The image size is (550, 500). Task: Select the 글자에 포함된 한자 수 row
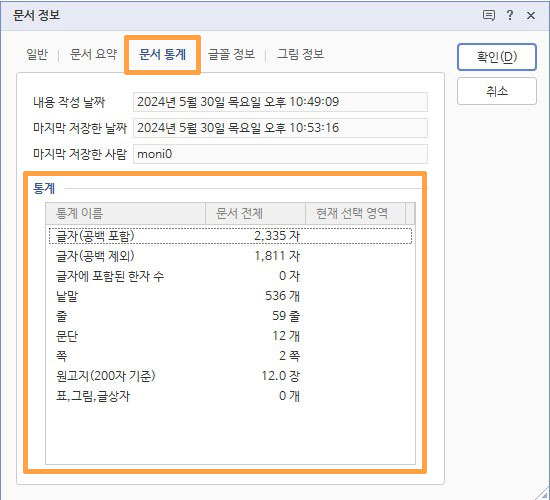[230, 276]
